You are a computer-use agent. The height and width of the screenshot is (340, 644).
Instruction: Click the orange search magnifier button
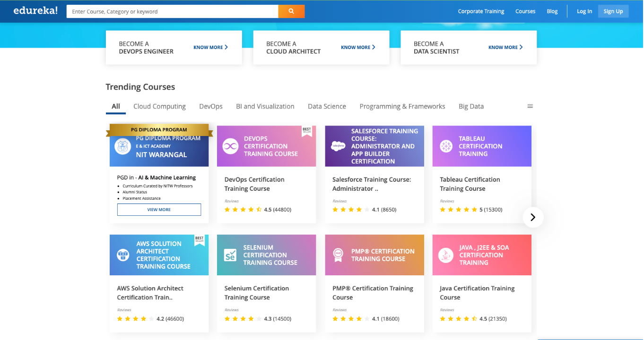(291, 11)
